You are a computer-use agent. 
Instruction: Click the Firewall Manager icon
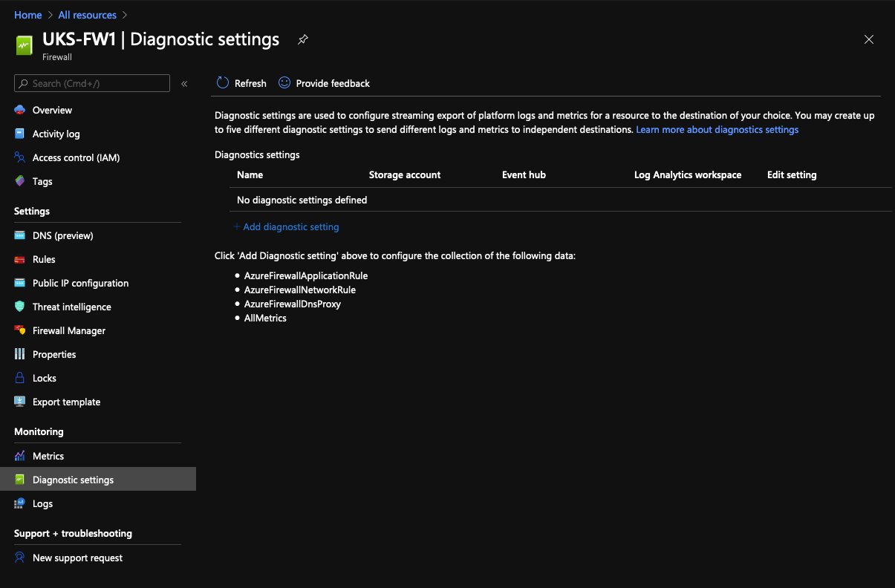click(20, 330)
